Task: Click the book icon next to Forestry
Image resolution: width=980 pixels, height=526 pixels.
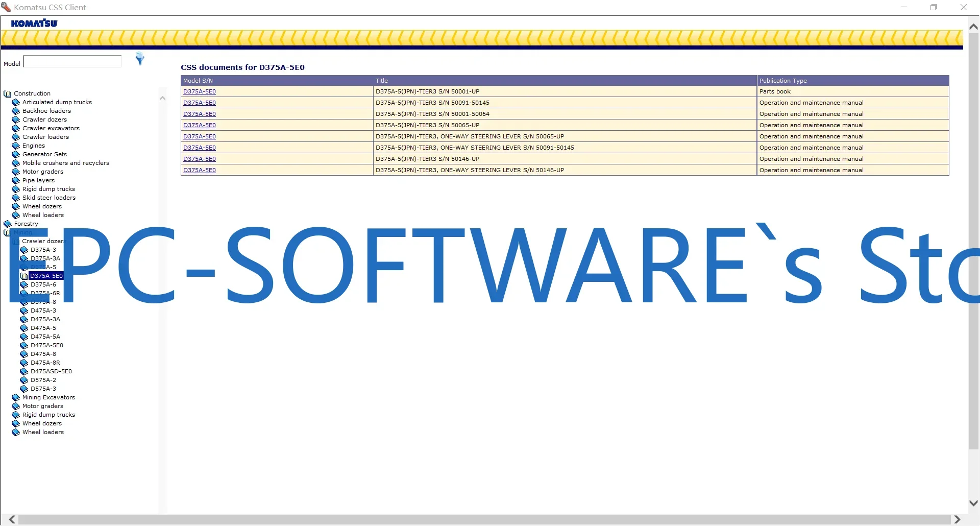Action: point(7,224)
